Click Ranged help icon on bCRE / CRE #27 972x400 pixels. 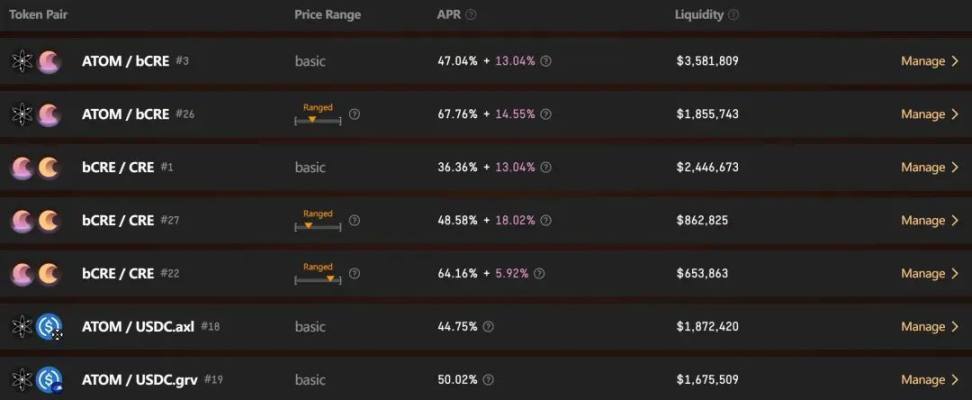point(354,220)
